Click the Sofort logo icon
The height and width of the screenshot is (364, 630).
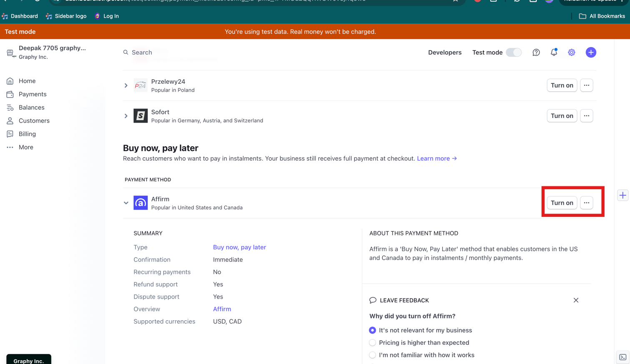pyautogui.click(x=141, y=116)
